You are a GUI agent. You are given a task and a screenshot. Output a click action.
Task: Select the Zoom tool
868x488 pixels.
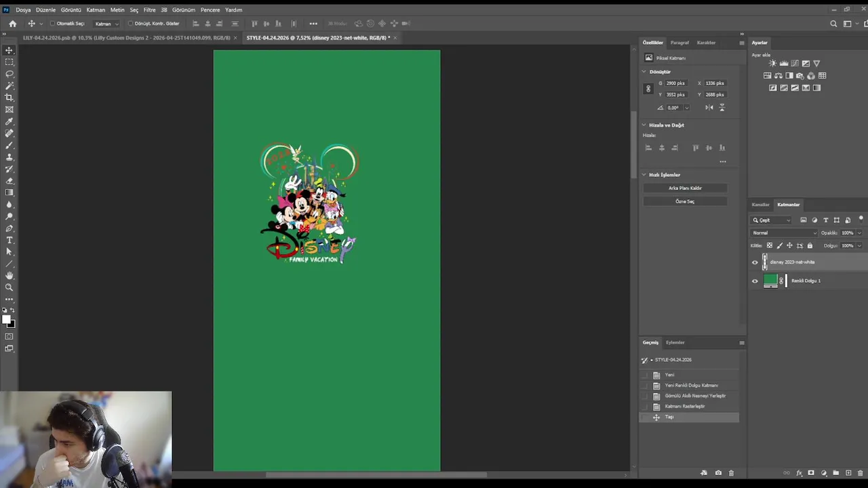[9, 287]
